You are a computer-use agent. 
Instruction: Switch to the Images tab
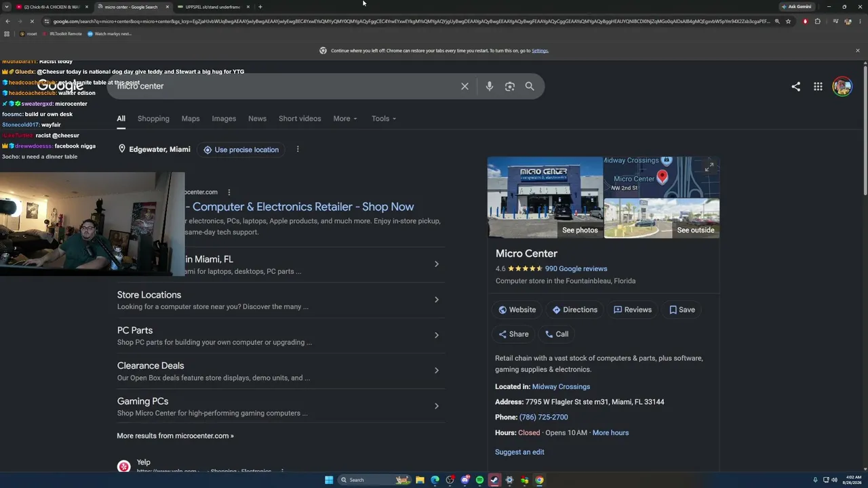coord(224,119)
